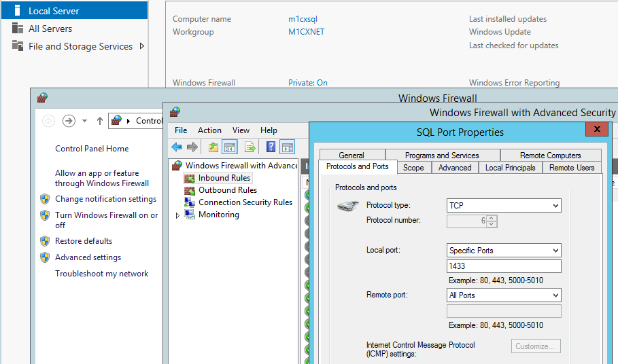Select Connection Security Rules
This screenshot has width=618, height=364.
(245, 202)
